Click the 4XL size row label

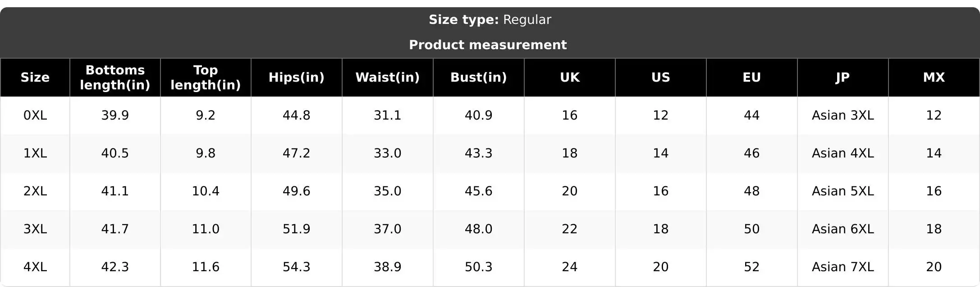[x=35, y=267]
